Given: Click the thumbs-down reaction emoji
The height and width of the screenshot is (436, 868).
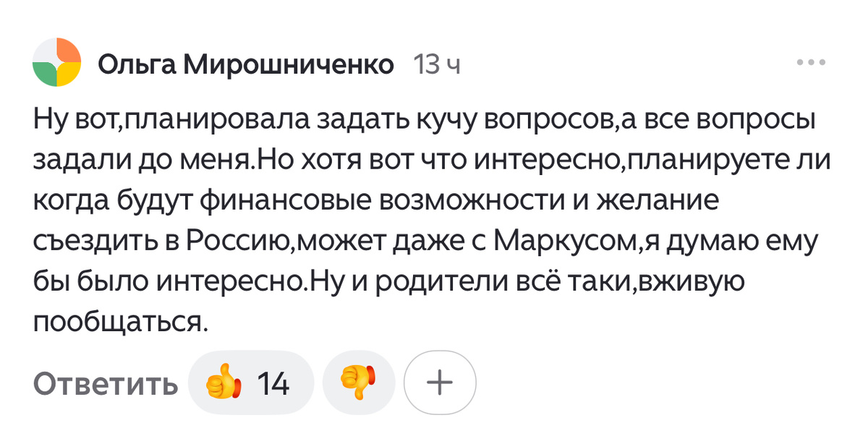Looking at the screenshot, I should (359, 381).
